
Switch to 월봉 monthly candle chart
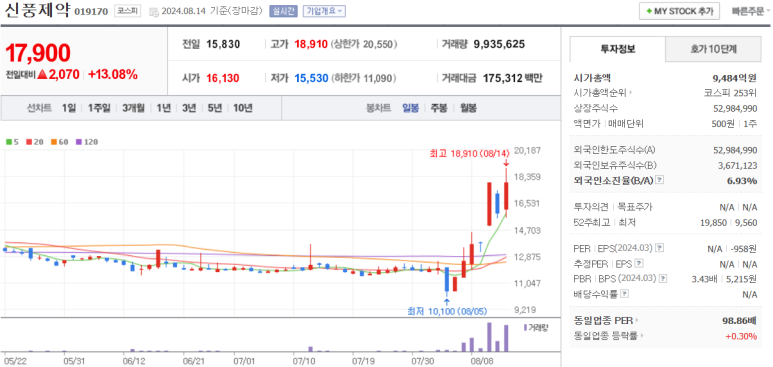tap(468, 108)
